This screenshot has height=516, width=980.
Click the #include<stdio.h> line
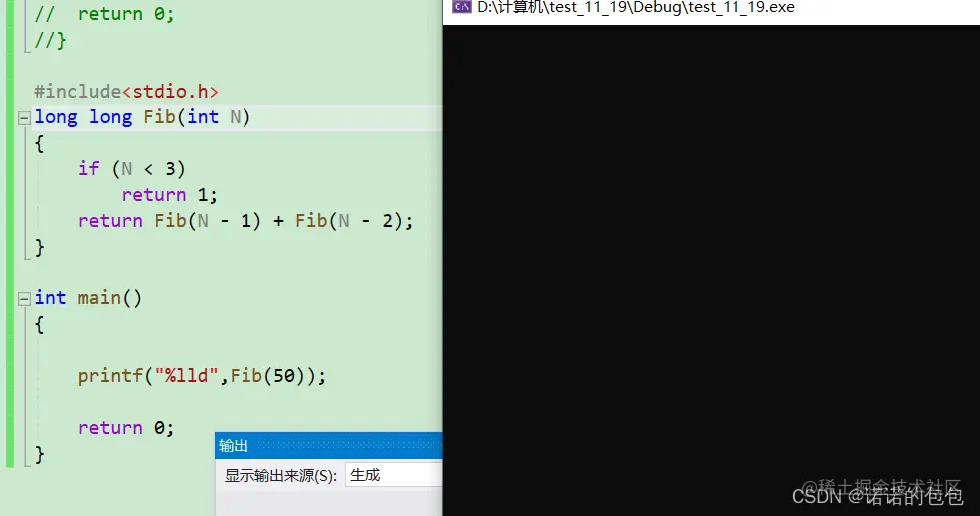127,91
